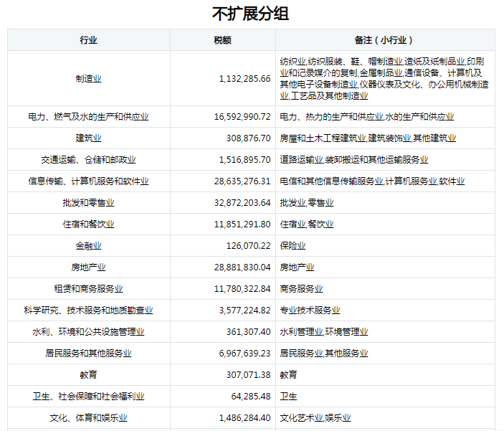This screenshot has width=504, height=431.
Task: Open the 租赁和商务服务业 industry link
Action: (88, 289)
